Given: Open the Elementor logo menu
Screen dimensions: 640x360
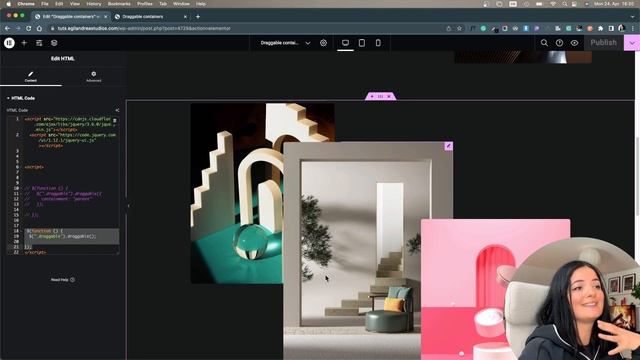Looking at the screenshot, I should pos(9,43).
